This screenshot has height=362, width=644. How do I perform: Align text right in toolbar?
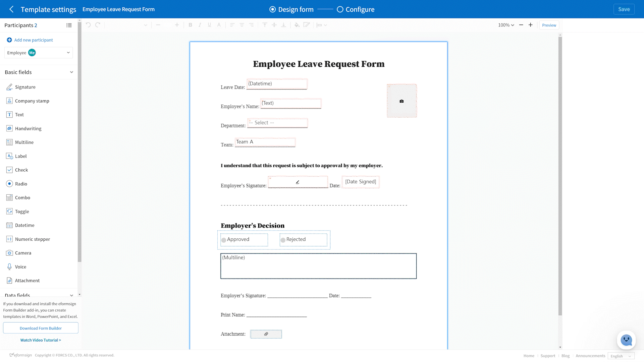[x=251, y=25]
